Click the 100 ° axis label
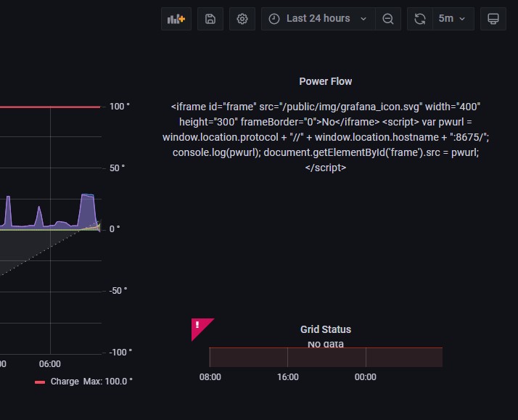 120,107
